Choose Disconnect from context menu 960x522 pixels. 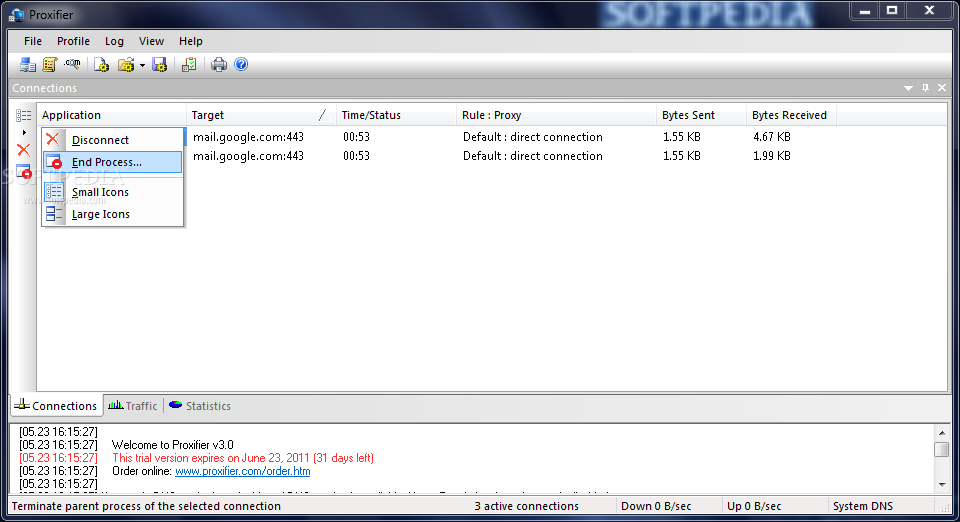(x=113, y=140)
